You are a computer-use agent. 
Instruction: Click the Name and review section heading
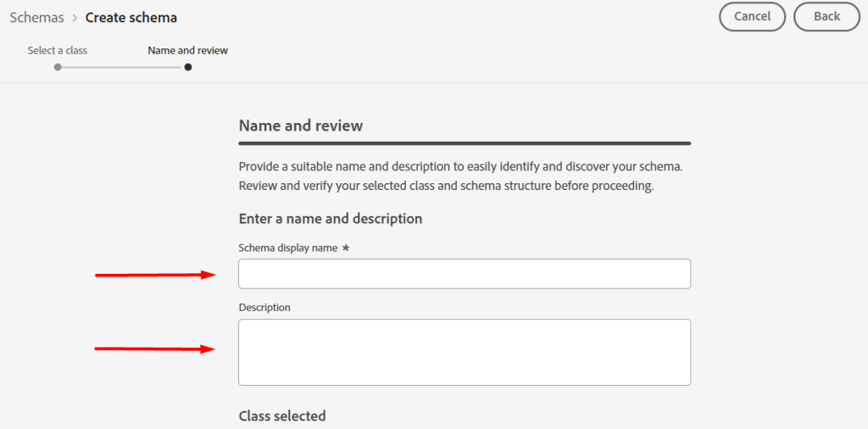(x=301, y=125)
